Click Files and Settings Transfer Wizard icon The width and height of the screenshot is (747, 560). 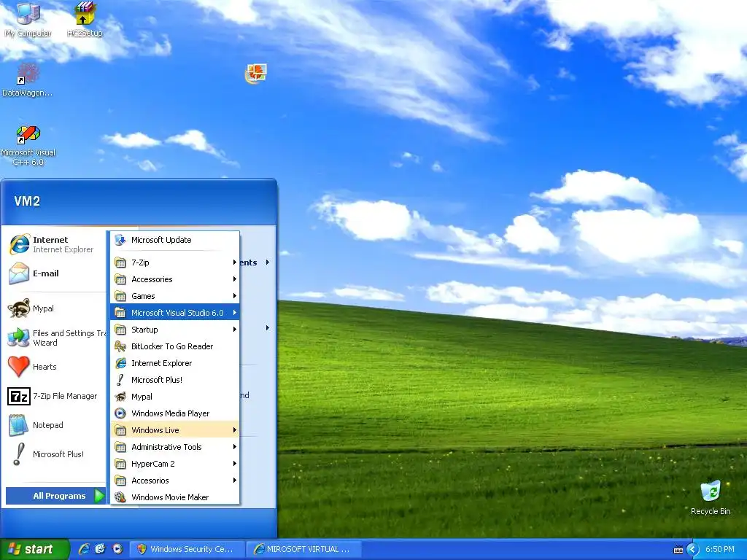pos(19,338)
